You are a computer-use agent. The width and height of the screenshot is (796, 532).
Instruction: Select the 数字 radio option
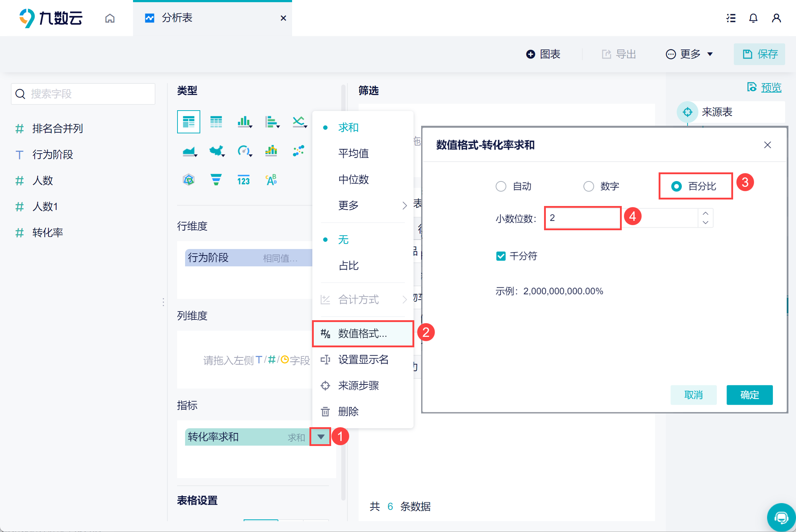pyautogui.click(x=589, y=186)
